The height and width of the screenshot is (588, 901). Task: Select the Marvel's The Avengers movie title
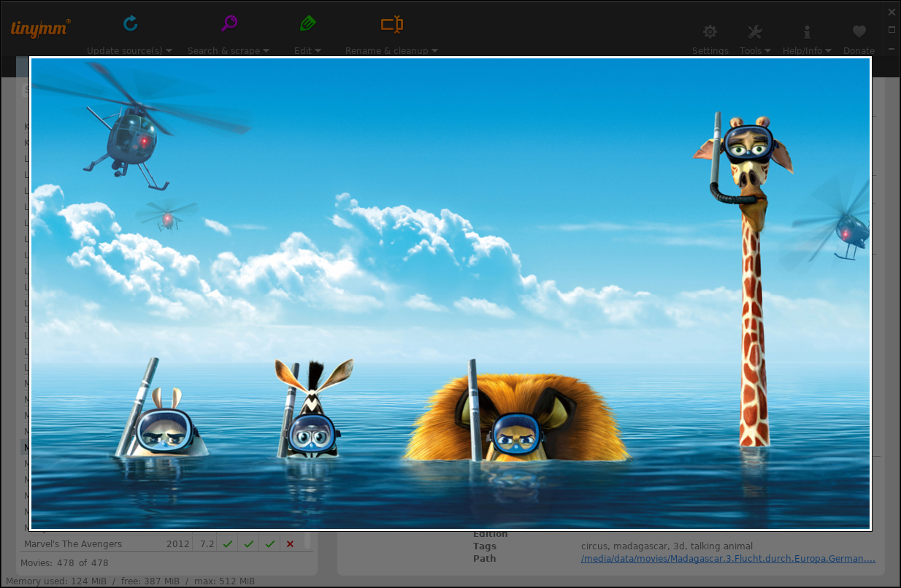tap(73, 544)
